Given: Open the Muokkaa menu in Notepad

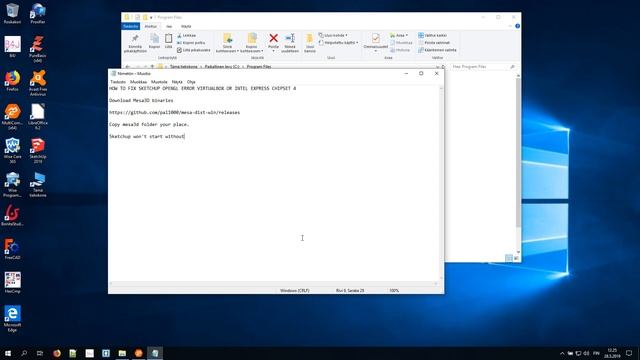Looking at the screenshot, I should point(138,82).
